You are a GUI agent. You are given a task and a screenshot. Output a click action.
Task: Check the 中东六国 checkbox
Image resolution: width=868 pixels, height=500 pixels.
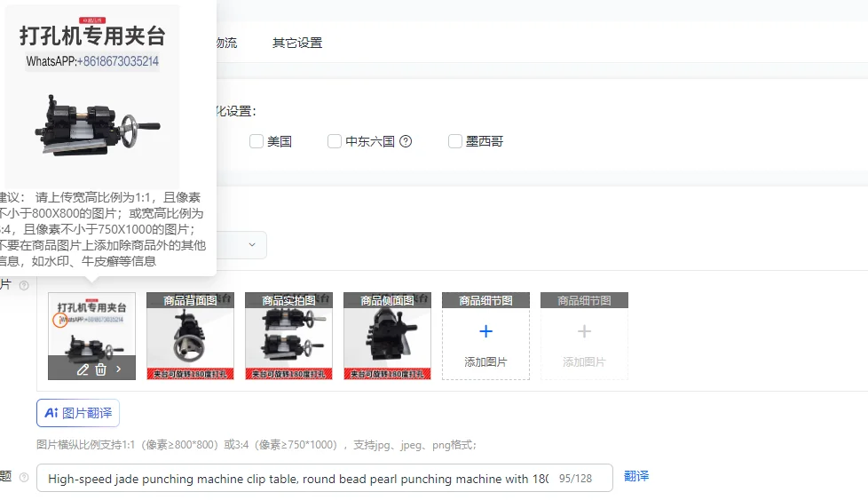[x=335, y=141]
